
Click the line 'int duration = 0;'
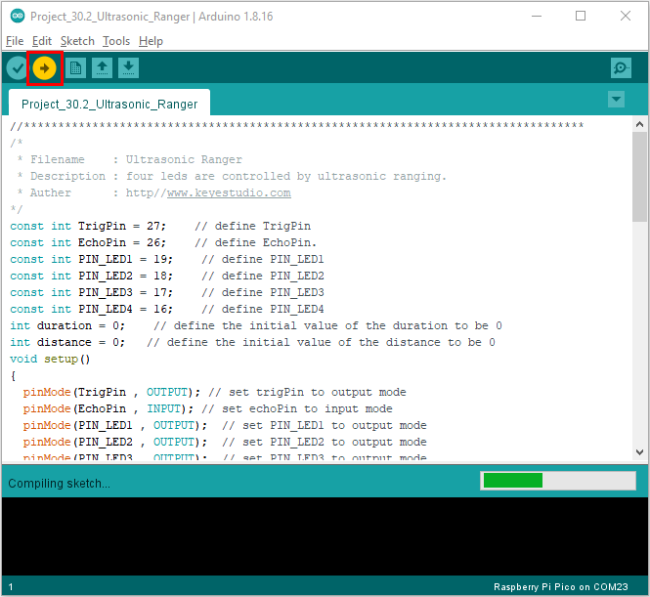point(67,325)
